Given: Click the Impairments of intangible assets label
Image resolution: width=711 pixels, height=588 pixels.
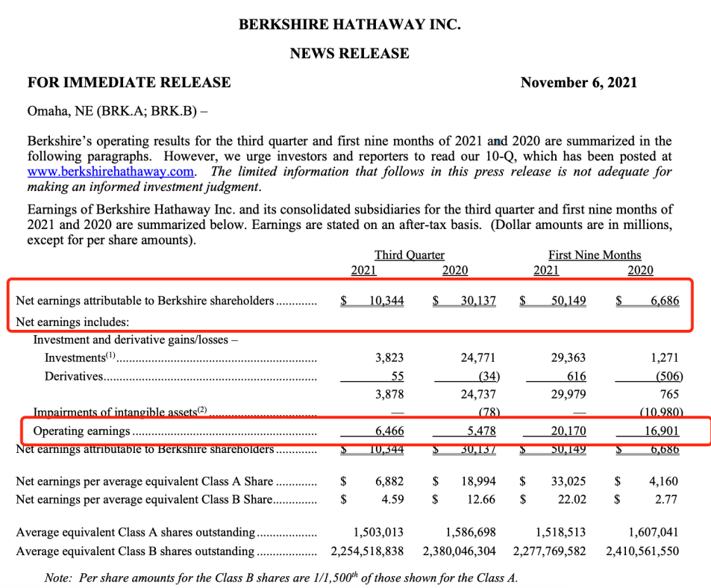Looking at the screenshot, I should (x=118, y=412).
